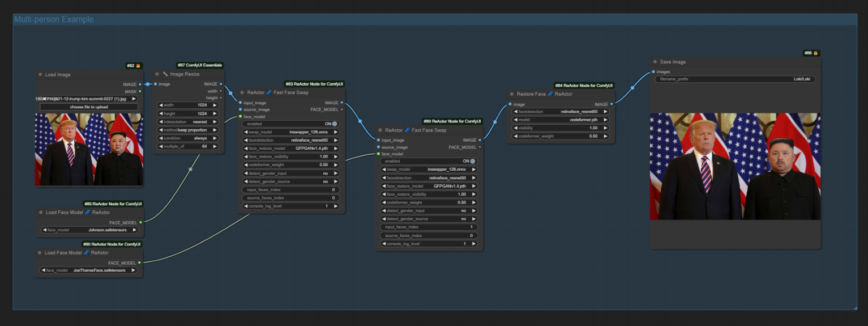Click the Save Image output preview
The image size is (868, 326).
click(735, 167)
